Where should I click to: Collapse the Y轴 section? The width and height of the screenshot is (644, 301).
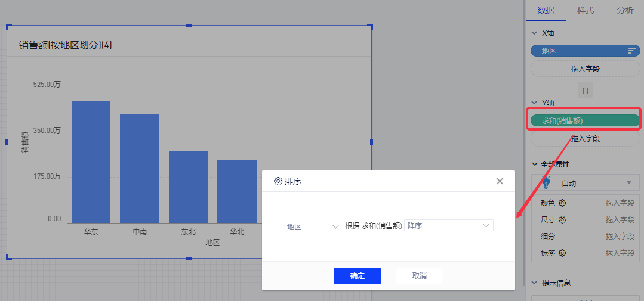pos(534,103)
